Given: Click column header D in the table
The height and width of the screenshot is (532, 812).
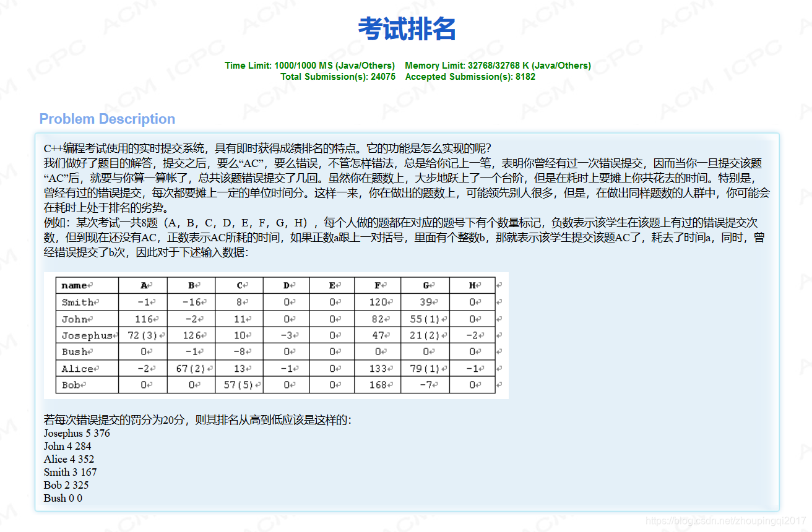Looking at the screenshot, I should tap(287, 285).
